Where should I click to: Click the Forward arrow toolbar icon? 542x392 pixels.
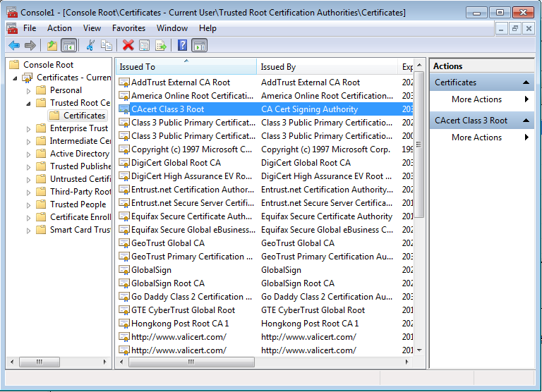pyautogui.click(x=30, y=46)
